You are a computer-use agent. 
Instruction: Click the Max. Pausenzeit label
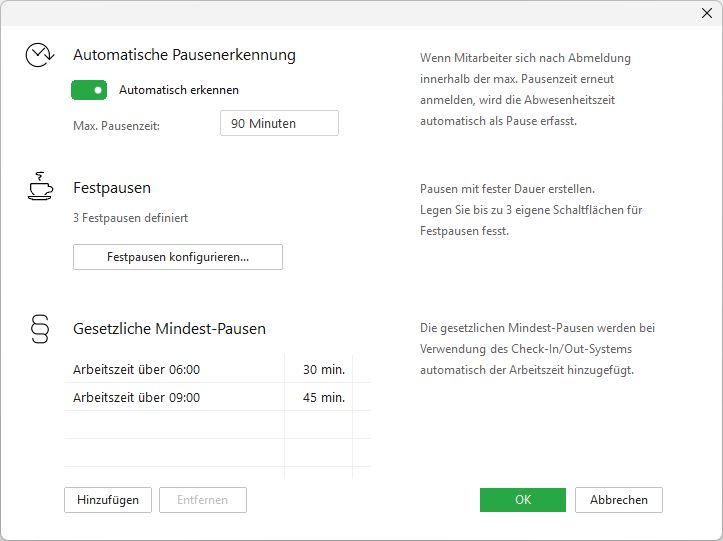coord(117,125)
